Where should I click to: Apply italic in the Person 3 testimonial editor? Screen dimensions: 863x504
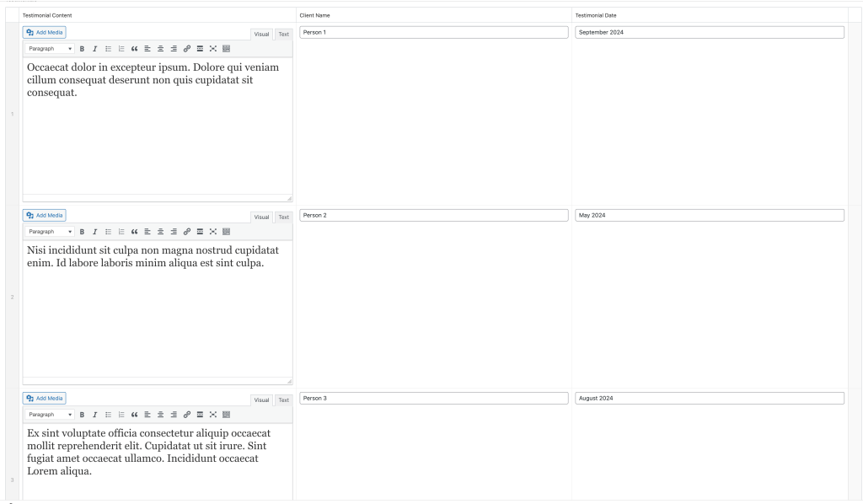coord(94,415)
